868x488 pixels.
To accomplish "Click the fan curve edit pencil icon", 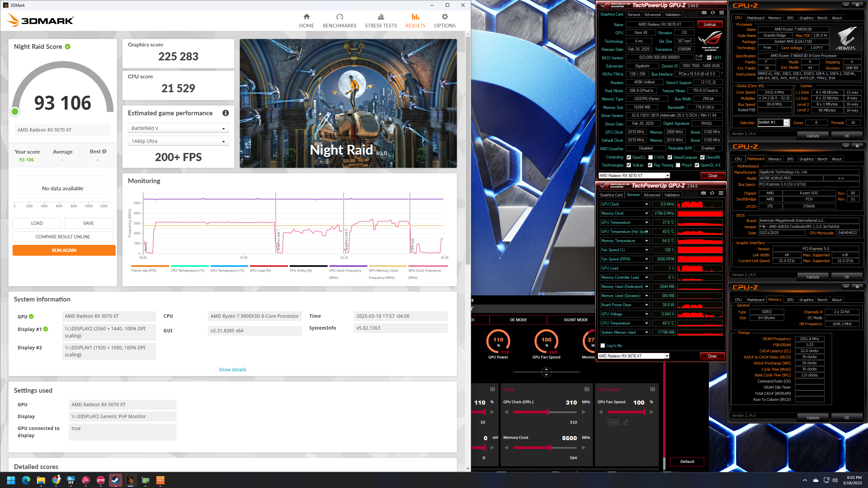I will (626, 422).
